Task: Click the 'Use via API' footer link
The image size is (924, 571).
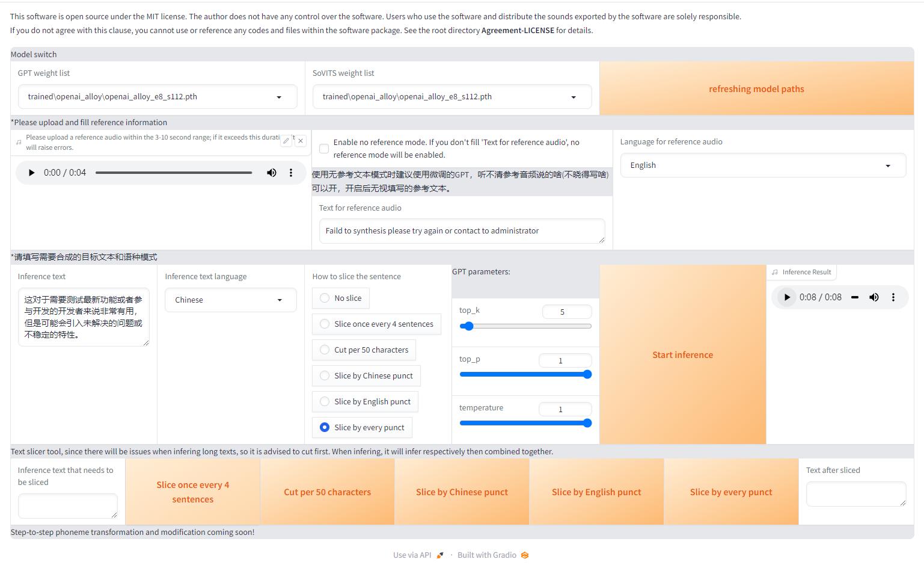Action: [x=412, y=555]
